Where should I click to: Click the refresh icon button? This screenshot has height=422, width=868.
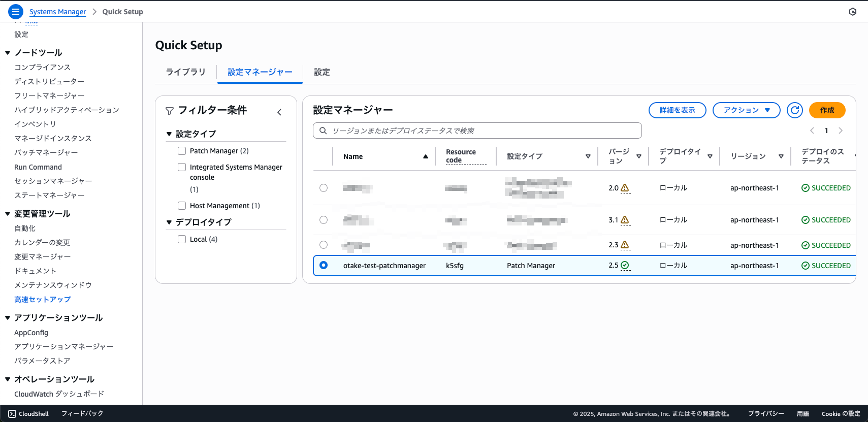794,110
